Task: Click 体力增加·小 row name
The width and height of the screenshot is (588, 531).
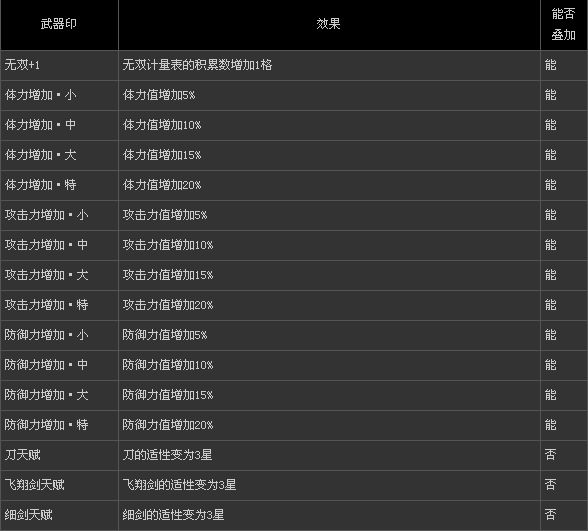Action: [40, 95]
